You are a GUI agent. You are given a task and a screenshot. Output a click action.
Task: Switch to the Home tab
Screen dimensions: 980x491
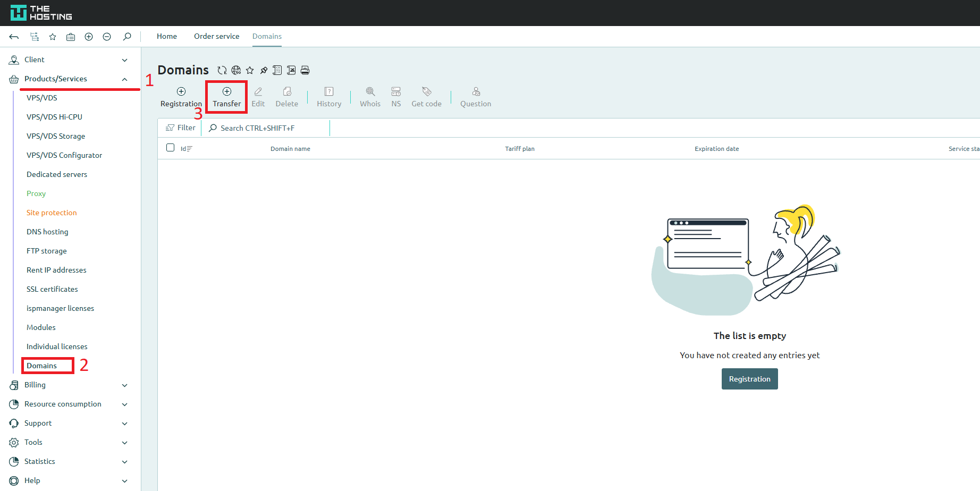[x=166, y=36]
